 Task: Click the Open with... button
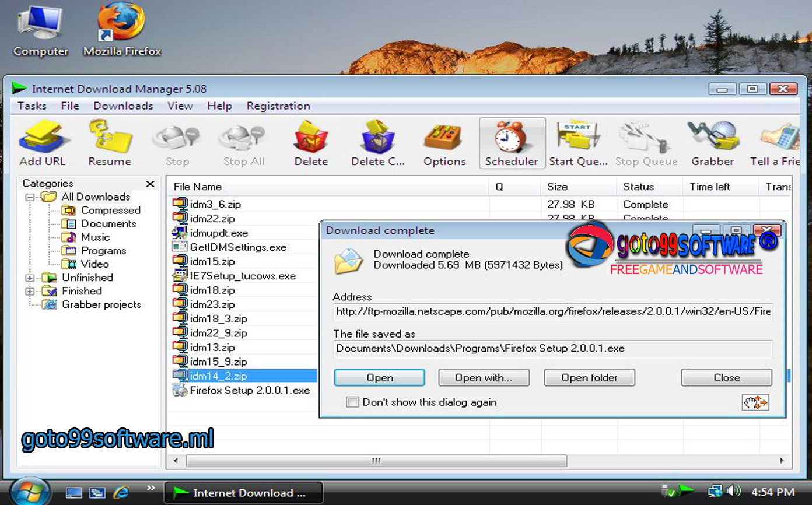coord(484,377)
